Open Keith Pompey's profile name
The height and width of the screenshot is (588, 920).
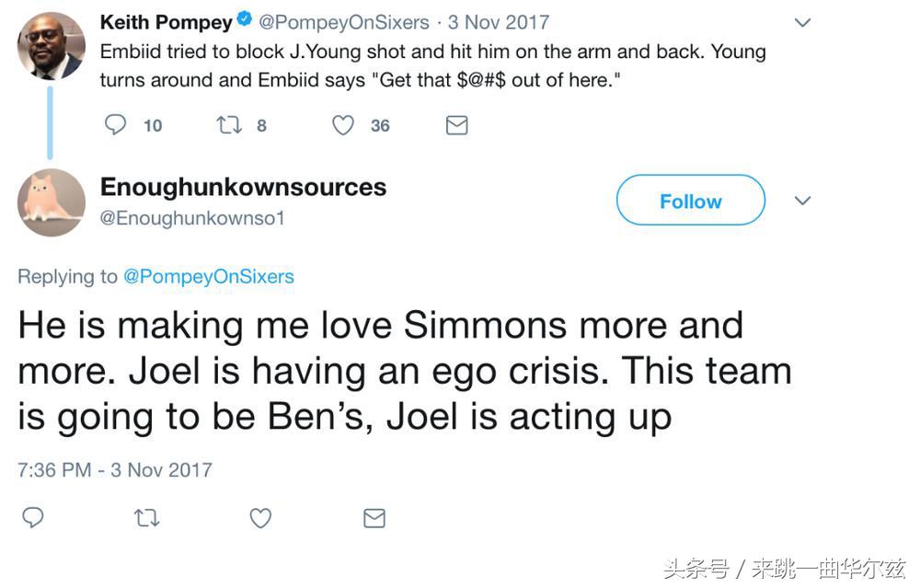(x=166, y=21)
